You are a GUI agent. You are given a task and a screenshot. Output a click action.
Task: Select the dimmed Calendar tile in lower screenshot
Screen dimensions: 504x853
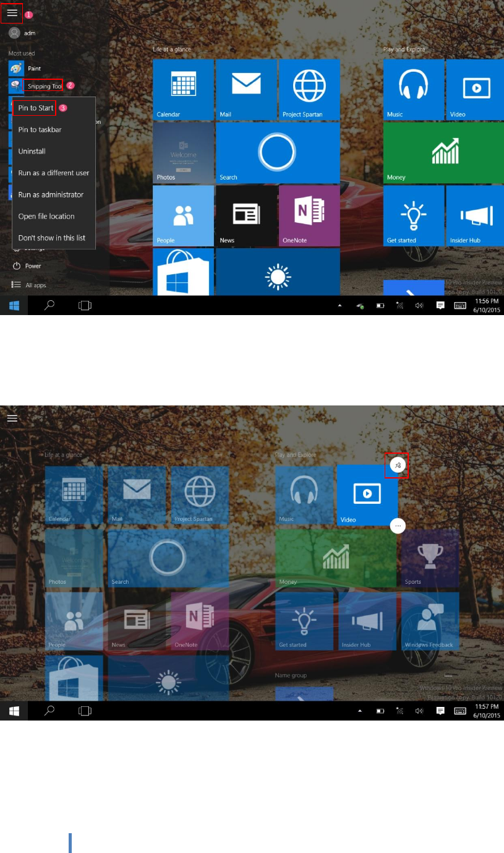(x=74, y=495)
